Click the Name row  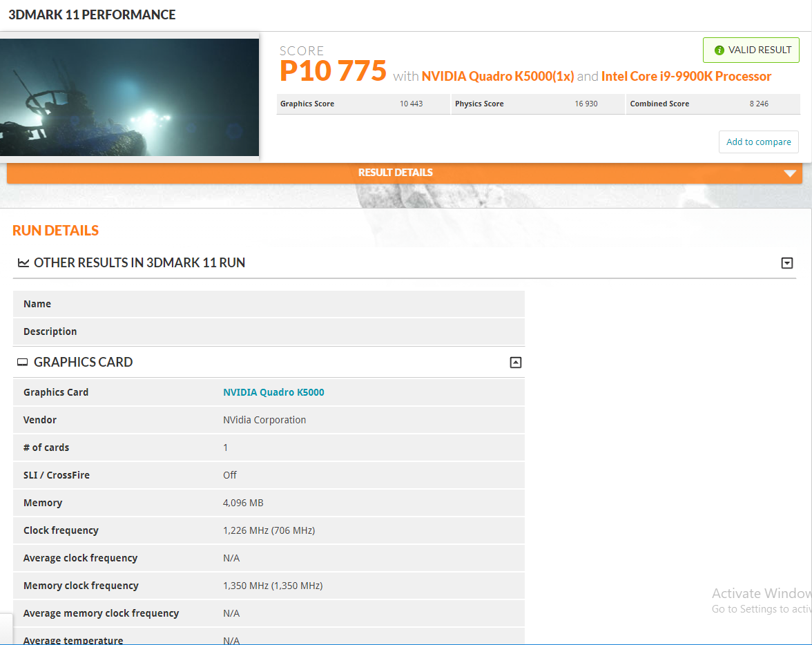pos(269,304)
